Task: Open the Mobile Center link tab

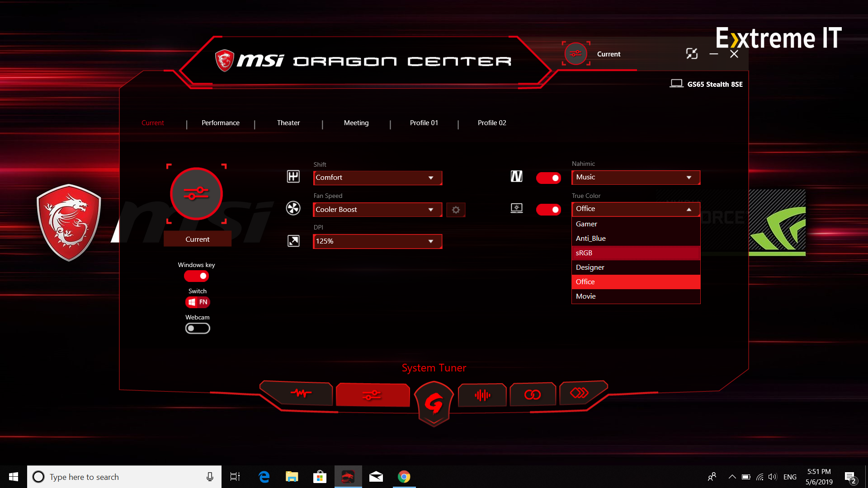Action: 533,395
